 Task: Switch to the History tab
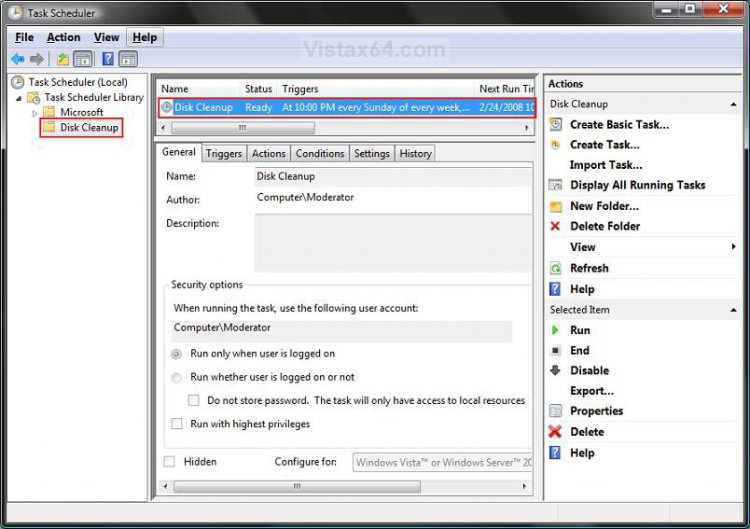(x=415, y=154)
